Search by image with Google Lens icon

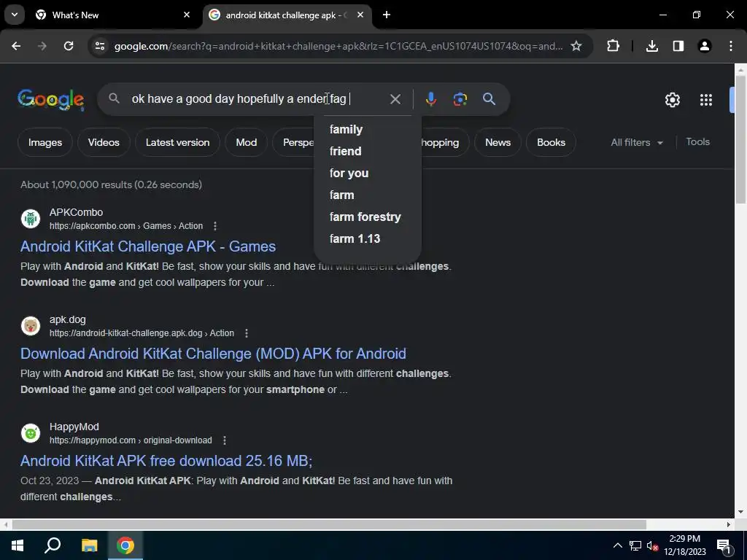coord(460,99)
